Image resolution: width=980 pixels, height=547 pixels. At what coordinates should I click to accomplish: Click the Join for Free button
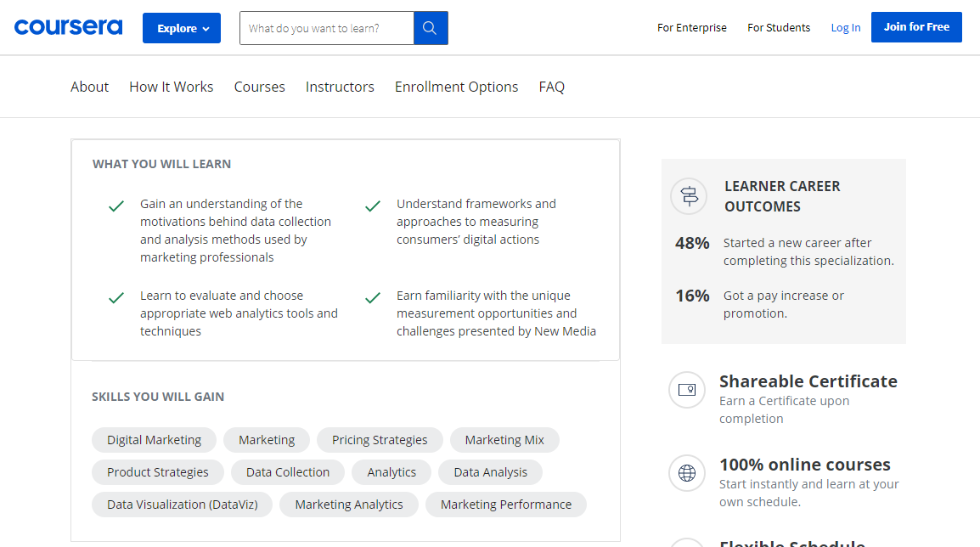916,26
